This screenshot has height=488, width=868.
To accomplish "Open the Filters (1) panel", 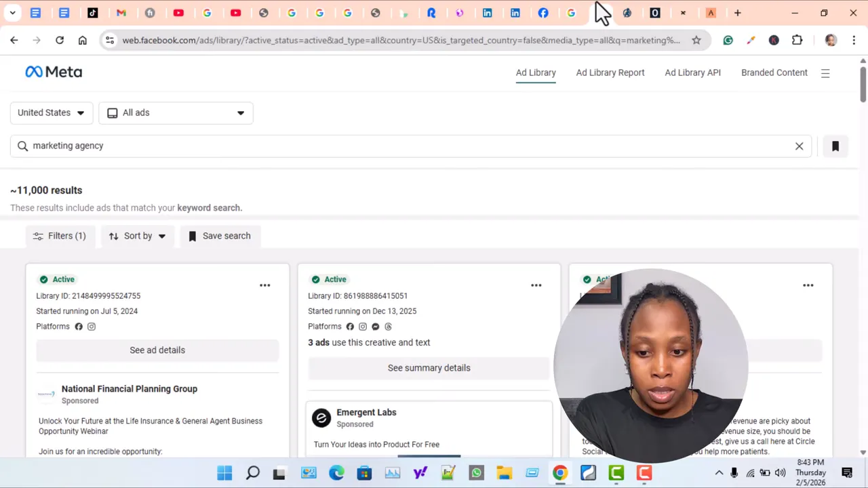I will click(x=60, y=236).
